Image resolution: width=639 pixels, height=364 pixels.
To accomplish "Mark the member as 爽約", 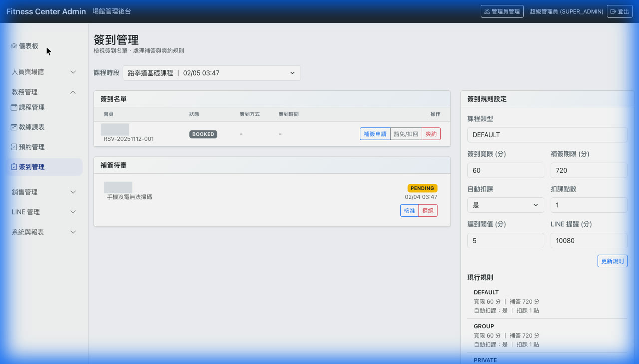I will click(x=431, y=134).
